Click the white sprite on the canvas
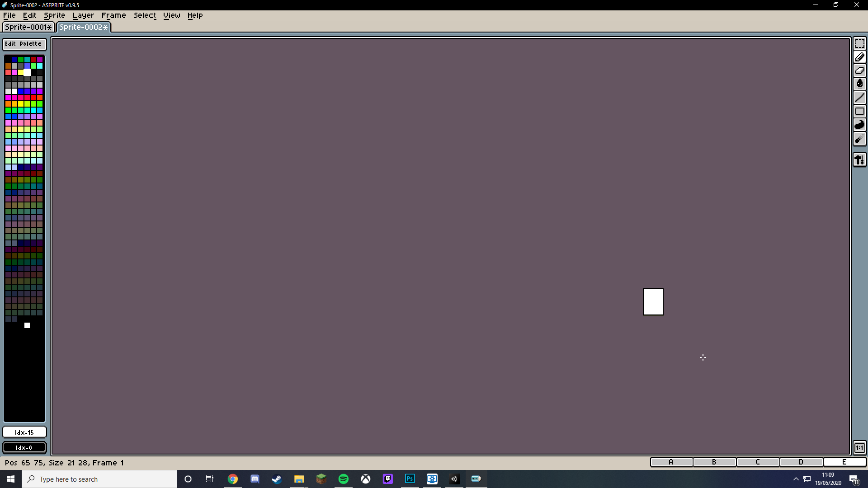The width and height of the screenshot is (868, 488). (x=653, y=302)
